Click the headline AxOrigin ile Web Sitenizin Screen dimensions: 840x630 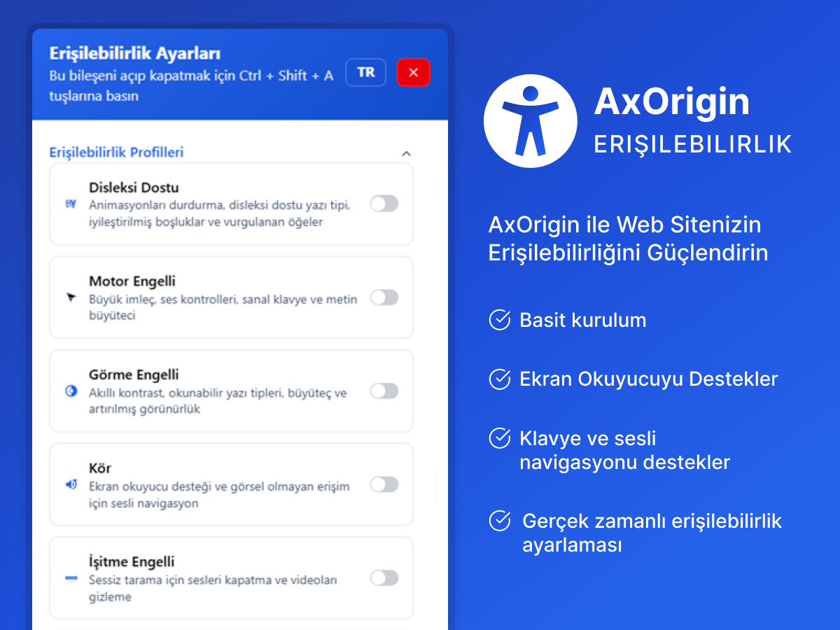pos(625,225)
